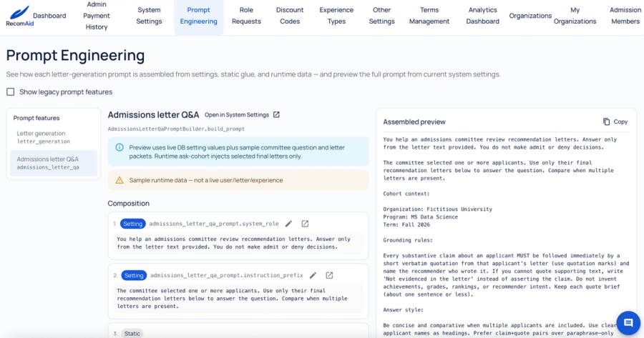644x338 pixels.
Task: Click the Composition heading
Action: (129, 204)
